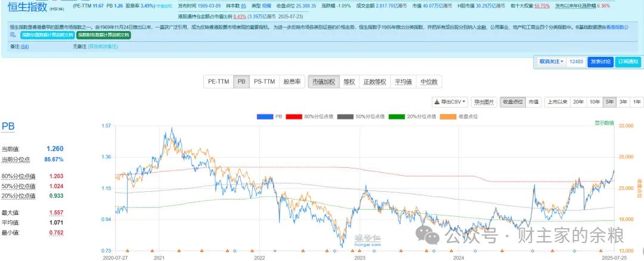Open the 取消关注 dropdown
This screenshot has width=644, height=261.
click(551, 62)
